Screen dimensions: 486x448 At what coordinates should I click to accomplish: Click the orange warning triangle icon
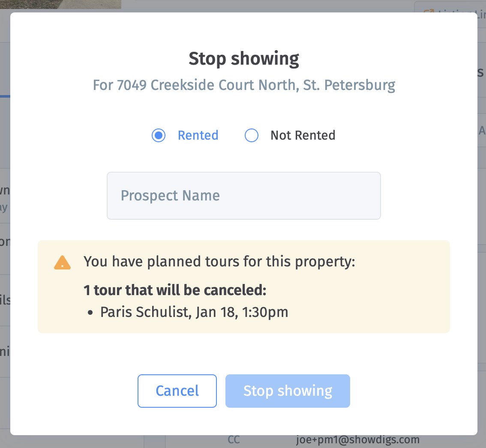tap(63, 263)
